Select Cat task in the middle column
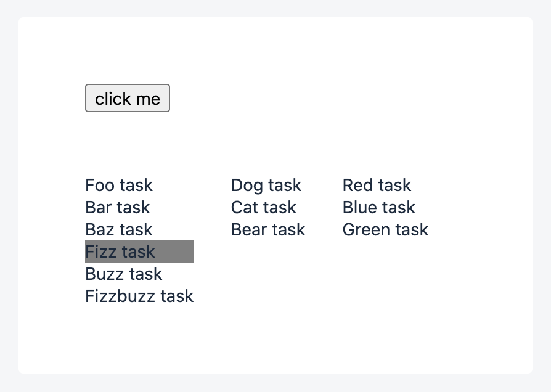 point(264,207)
